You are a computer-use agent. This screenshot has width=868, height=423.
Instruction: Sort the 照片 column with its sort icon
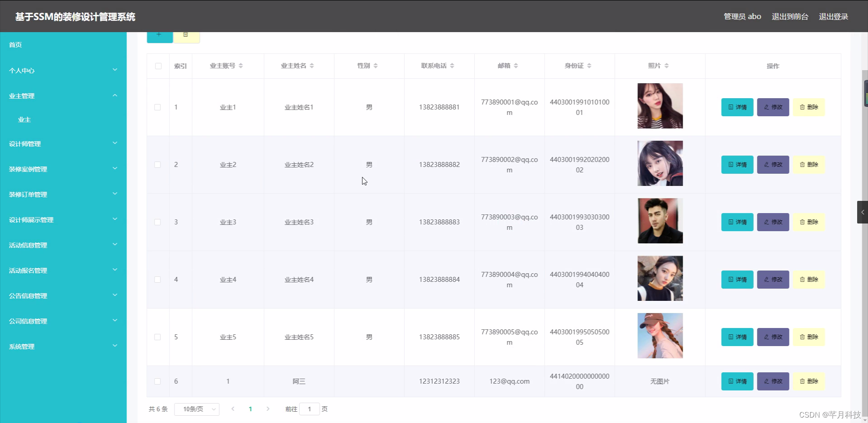click(x=668, y=66)
